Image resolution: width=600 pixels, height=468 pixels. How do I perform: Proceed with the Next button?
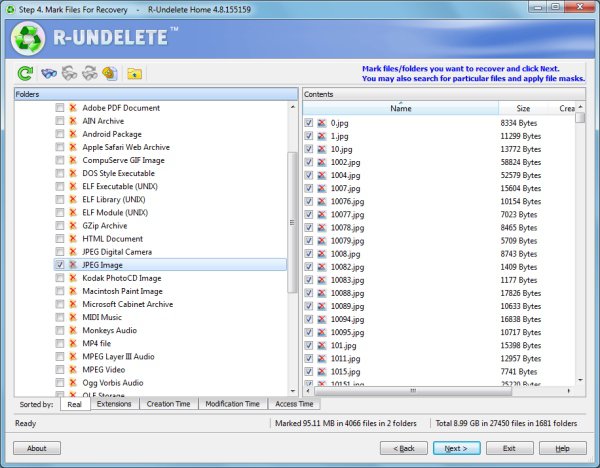click(x=457, y=448)
